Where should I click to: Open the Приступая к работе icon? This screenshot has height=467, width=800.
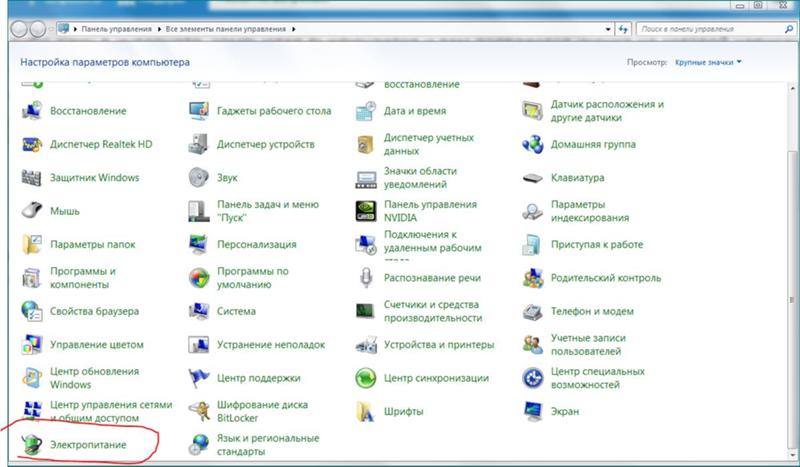pos(533,244)
